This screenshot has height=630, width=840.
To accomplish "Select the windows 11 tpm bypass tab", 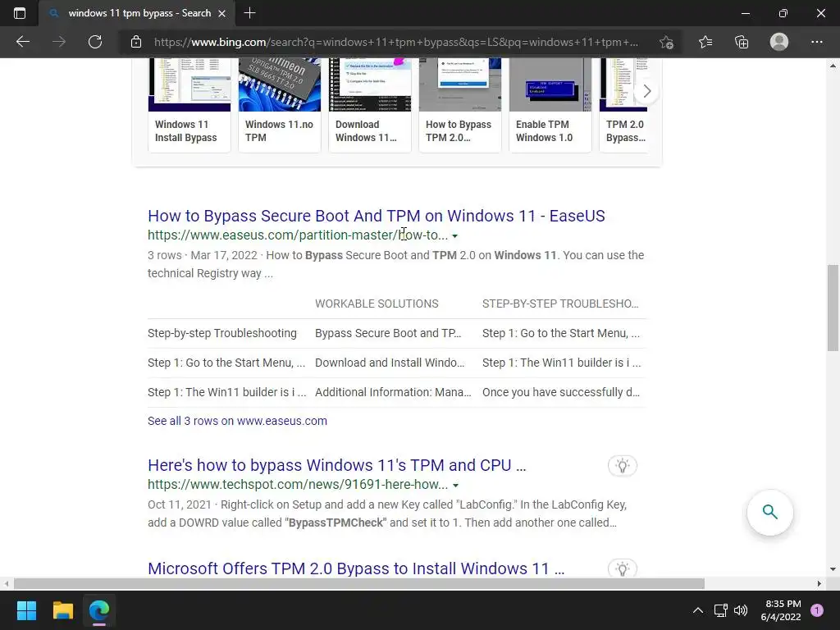I will pos(137,13).
